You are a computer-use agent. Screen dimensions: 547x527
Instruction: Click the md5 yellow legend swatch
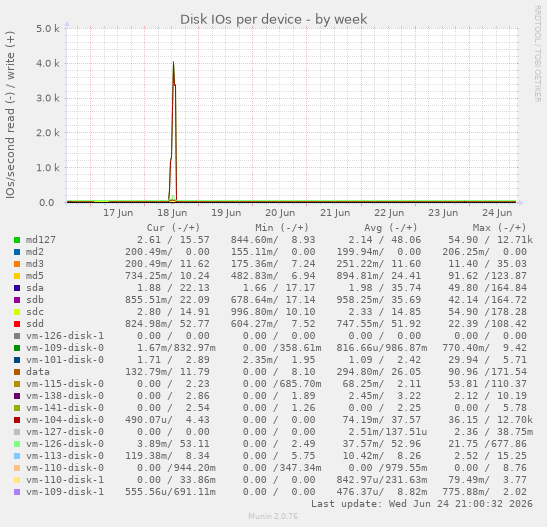point(17,276)
